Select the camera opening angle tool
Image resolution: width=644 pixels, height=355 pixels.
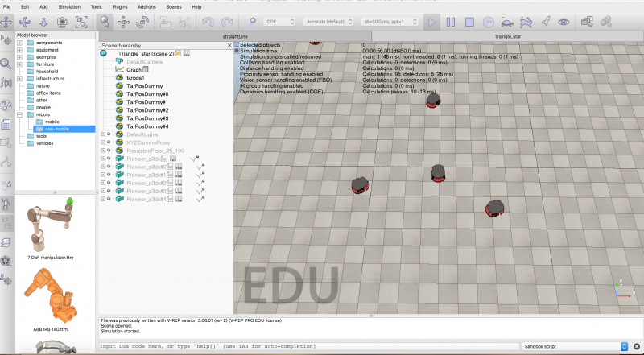pos(62,22)
